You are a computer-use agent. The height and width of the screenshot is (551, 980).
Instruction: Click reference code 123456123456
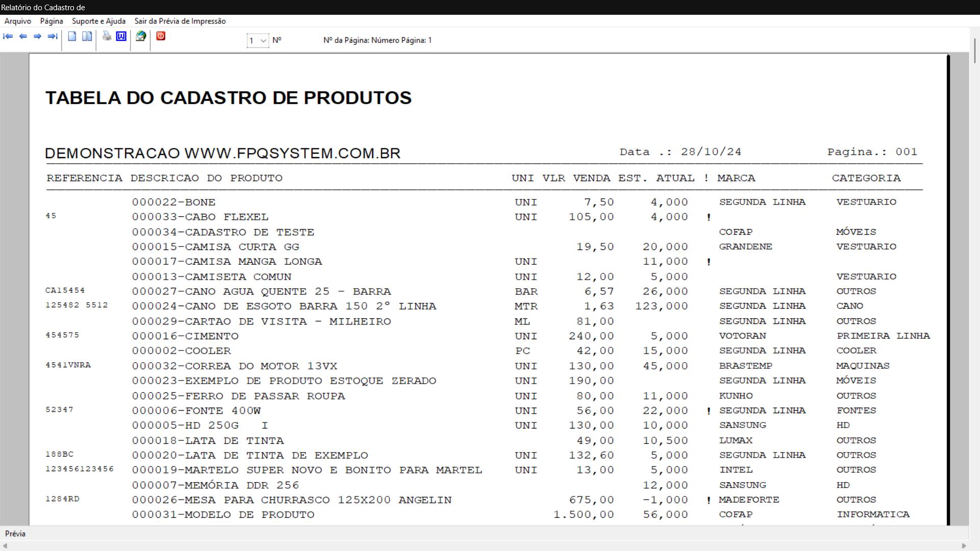tap(80, 469)
